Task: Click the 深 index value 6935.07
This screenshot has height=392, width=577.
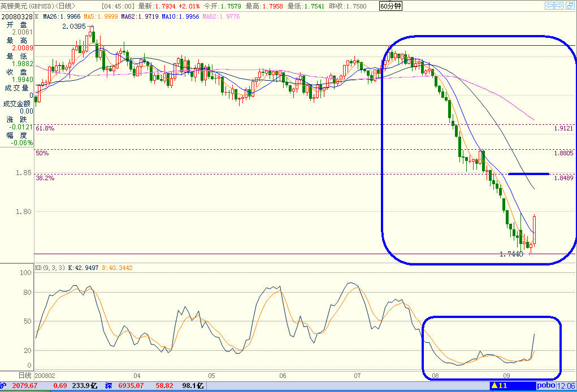Action: (131, 385)
